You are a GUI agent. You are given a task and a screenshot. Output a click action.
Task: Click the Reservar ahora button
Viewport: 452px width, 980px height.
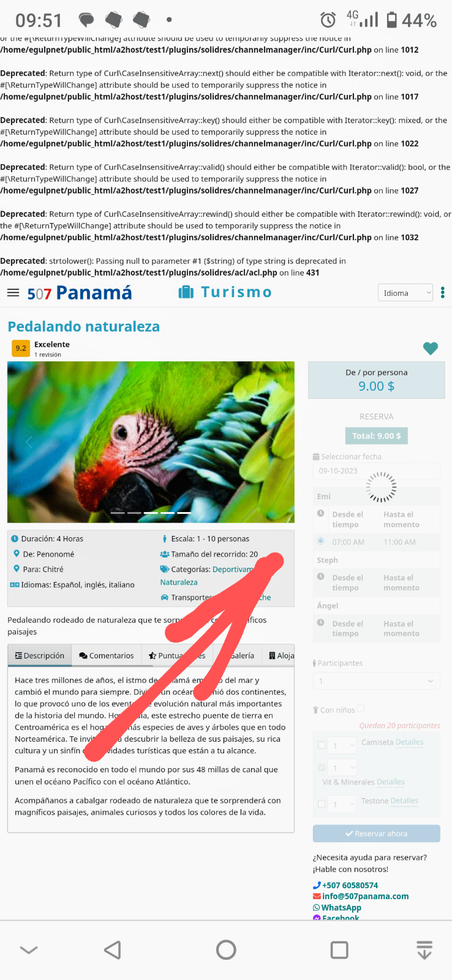tap(376, 834)
